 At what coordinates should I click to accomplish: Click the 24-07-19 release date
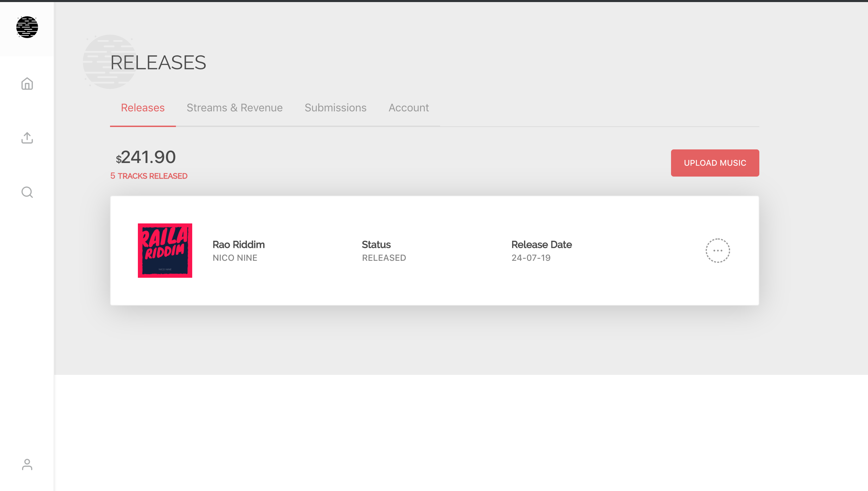tap(531, 258)
